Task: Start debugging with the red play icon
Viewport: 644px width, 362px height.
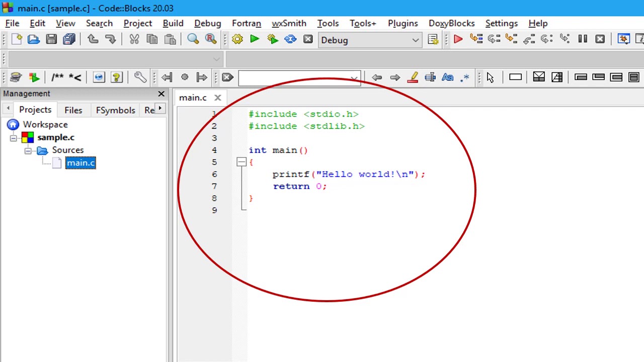Action: [x=458, y=39]
